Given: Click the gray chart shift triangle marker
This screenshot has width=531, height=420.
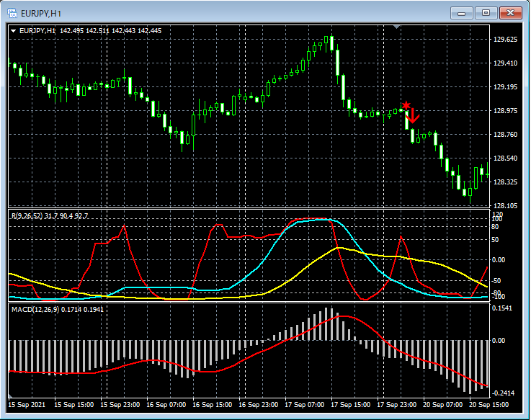Looking at the screenshot, I should (x=397, y=27).
